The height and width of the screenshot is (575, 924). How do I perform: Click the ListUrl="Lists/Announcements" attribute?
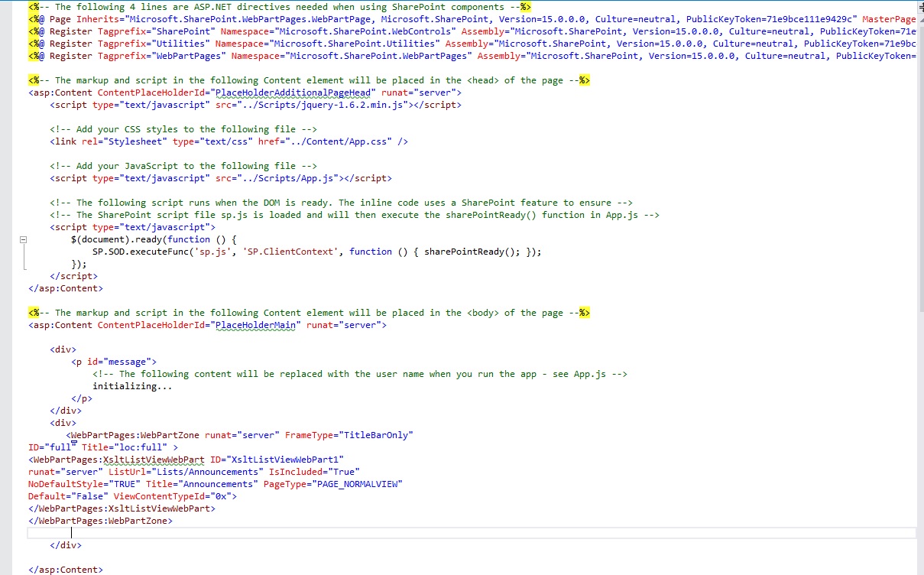click(186, 472)
